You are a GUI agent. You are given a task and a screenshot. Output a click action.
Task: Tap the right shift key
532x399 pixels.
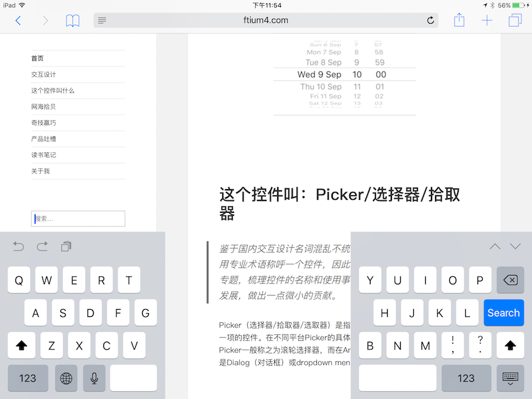(510, 345)
